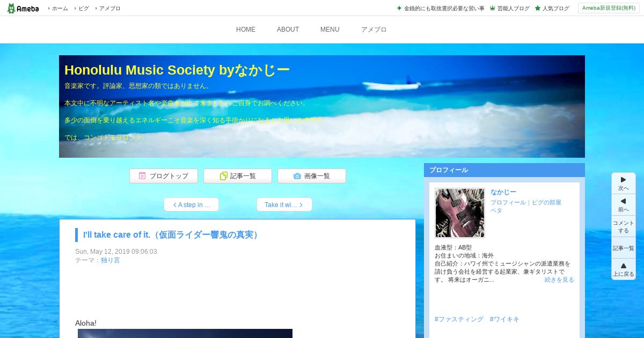Image resolution: width=644 pixels, height=338 pixels.
Task: Click the star icon beside 人気ブログ
Action: (537, 8)
